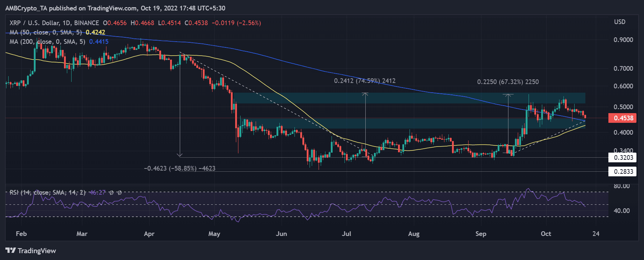Screen dimensions: 644x260
Task: Click the RSI 40.00 axis label
Action: [622, 211]
